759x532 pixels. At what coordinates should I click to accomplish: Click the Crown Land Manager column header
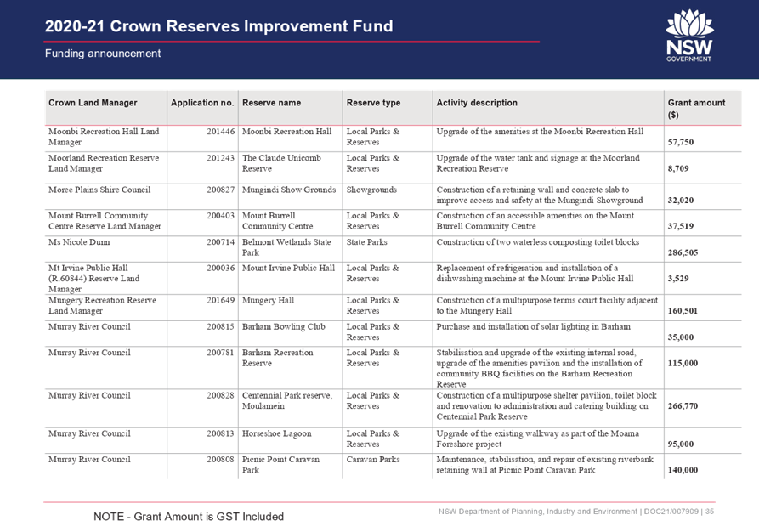93,103
